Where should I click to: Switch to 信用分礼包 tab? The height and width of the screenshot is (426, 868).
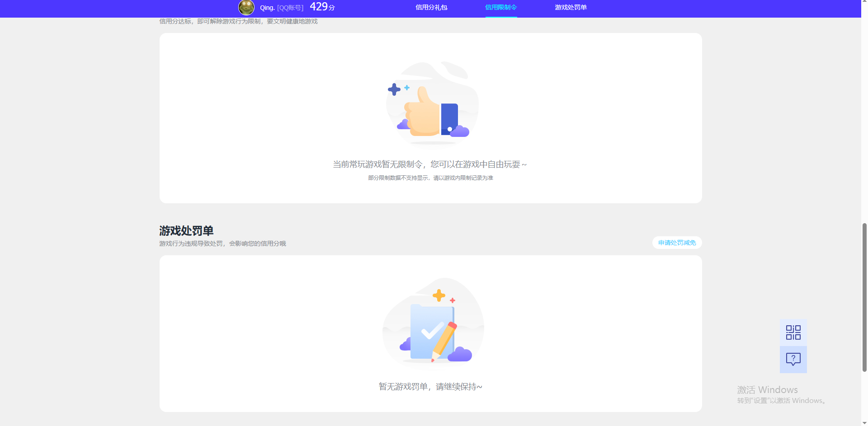(431, 7)
